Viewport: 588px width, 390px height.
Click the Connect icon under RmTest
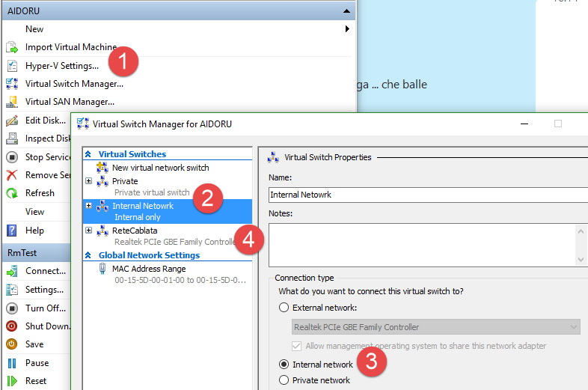pos(12,271)
